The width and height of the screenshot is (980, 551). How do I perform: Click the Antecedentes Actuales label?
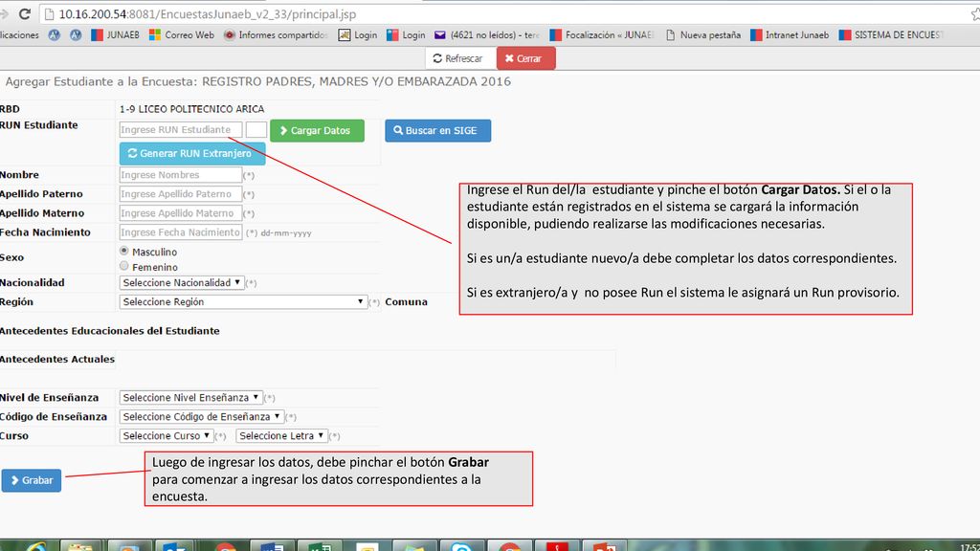(x=57, y=360)
